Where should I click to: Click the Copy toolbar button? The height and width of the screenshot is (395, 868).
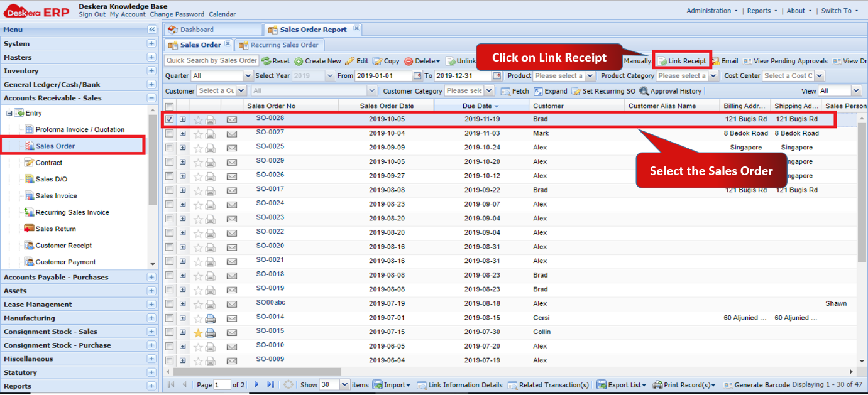[x=386, y=61]
